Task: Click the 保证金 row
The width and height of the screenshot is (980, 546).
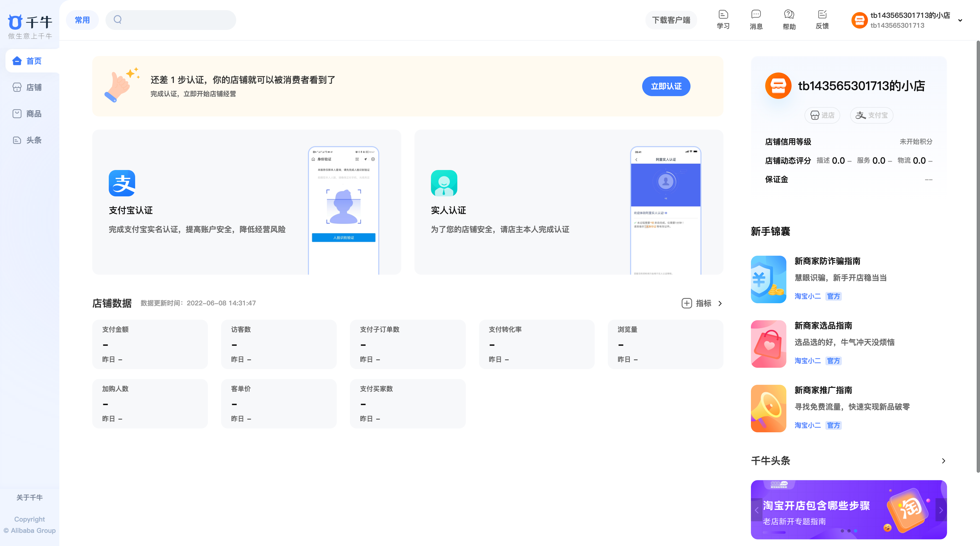Action: click(849, 179)
